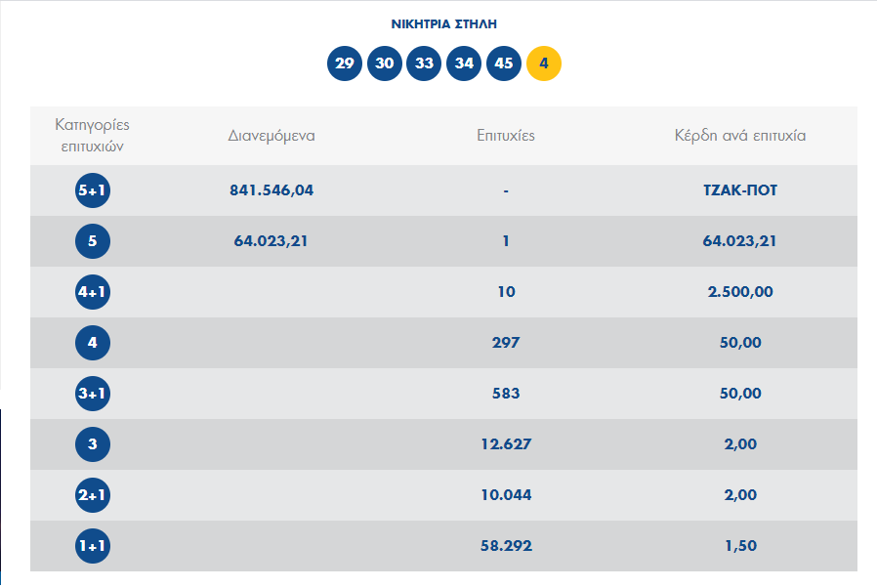Select the 5+1 category badge
This screenshot has height=588, width=877.
(92, 190)
